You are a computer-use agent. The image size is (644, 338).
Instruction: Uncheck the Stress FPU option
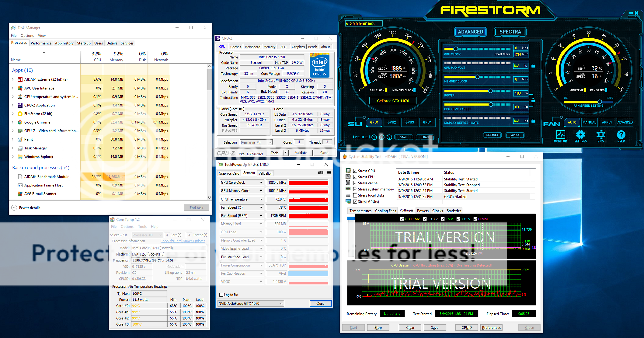355,177
